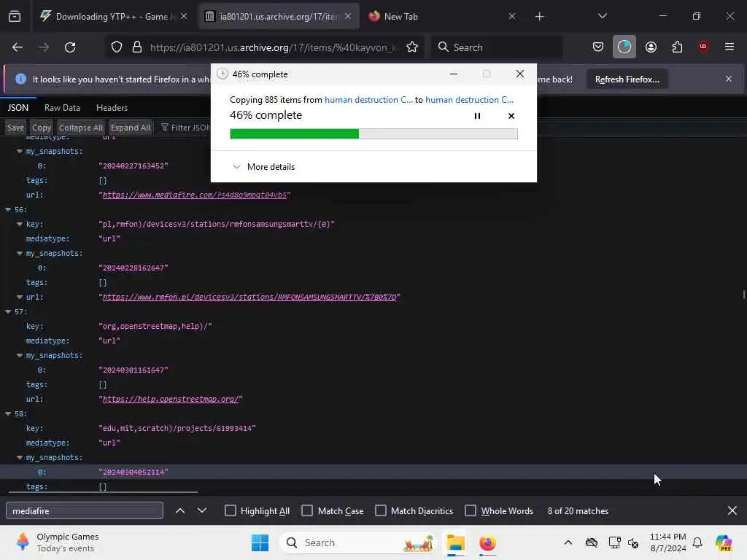Collapse JSON entry 56
The width and height of the screenshot is (747, 560).
point(8,209)
